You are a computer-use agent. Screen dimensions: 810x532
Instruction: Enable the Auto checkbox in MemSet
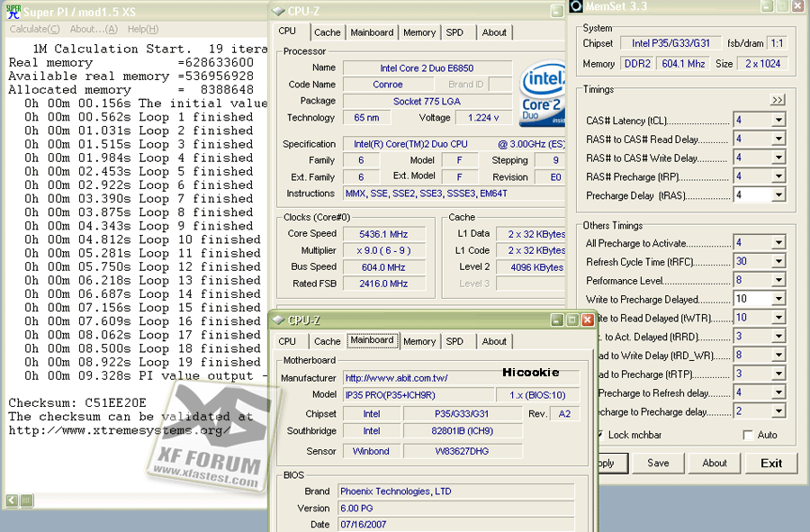pyautogui.click(x=748, y=435)
